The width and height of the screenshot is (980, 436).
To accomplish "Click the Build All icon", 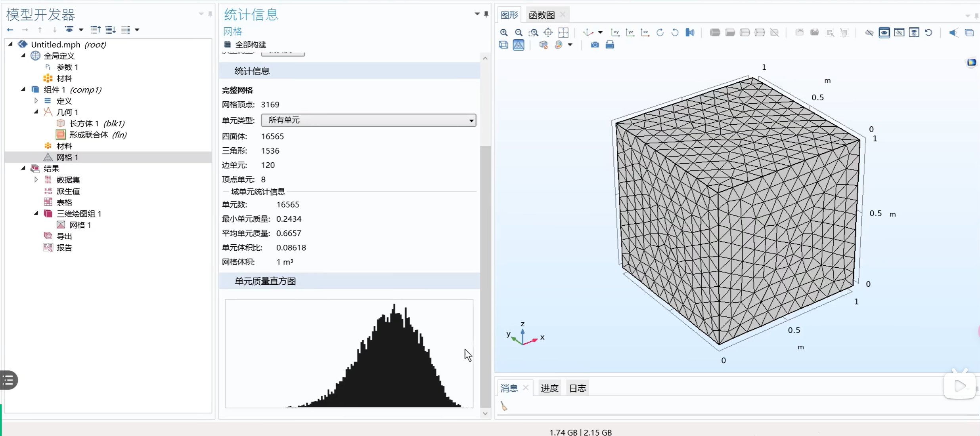I will tap(228, 44).
